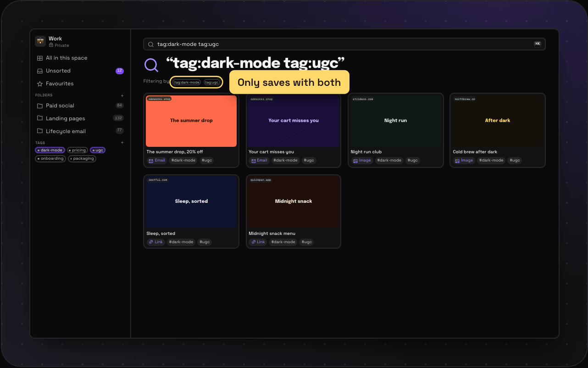Click #dark-mode tag on Your cart misses you card
Viewport: 588px width, 368px height.
[285, 161]
